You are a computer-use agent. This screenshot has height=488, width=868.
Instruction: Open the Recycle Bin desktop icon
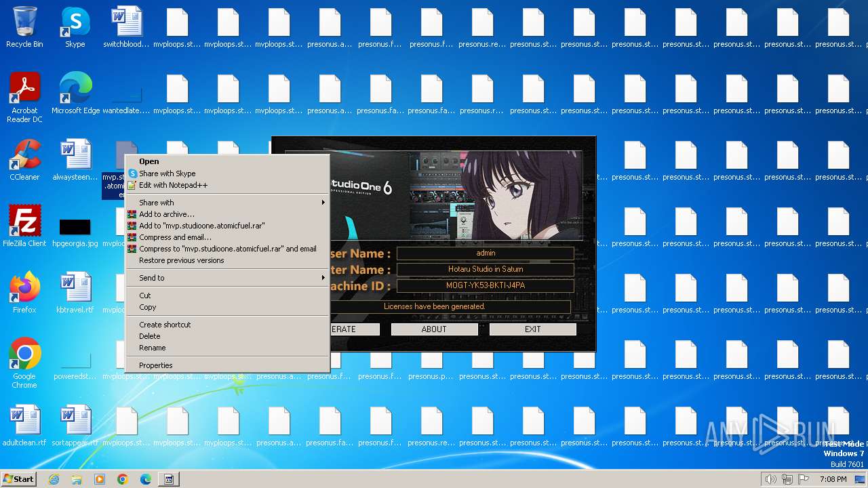(x=24, y=27)
